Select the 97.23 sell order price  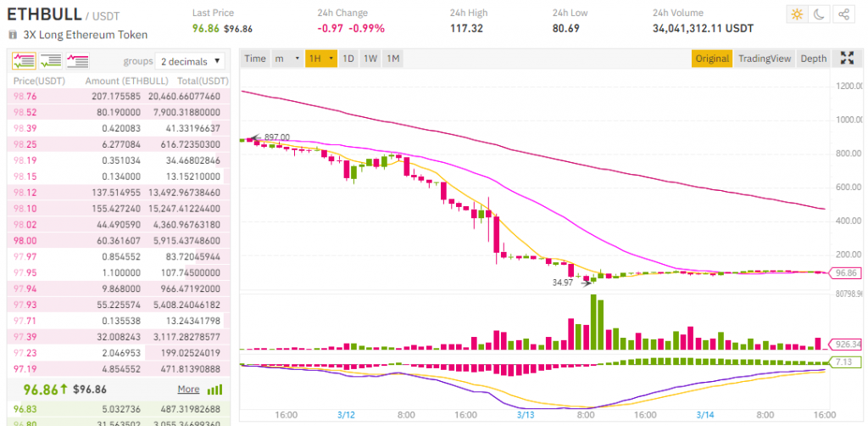point(24,353)
